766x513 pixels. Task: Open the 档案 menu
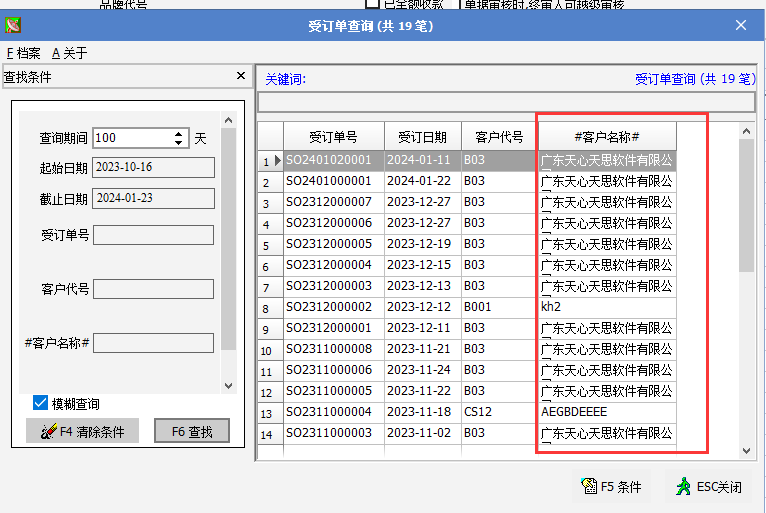coord(23,53)
